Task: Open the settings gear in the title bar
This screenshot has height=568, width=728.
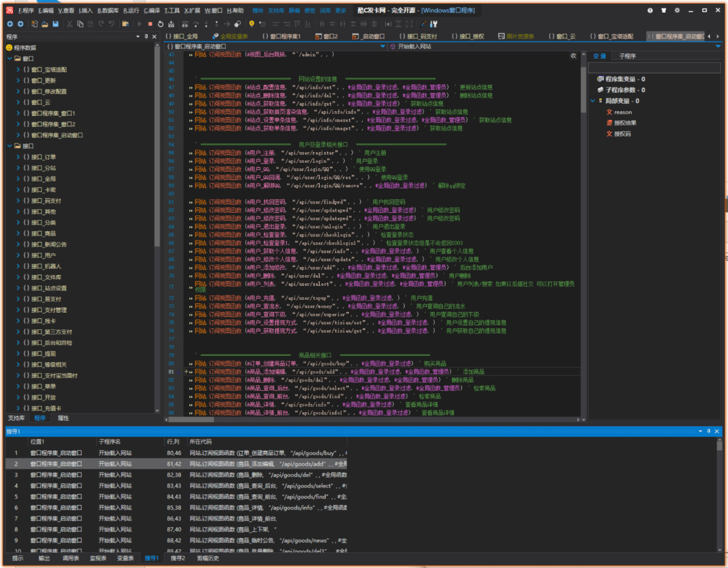Action: (x=677, y=10)
